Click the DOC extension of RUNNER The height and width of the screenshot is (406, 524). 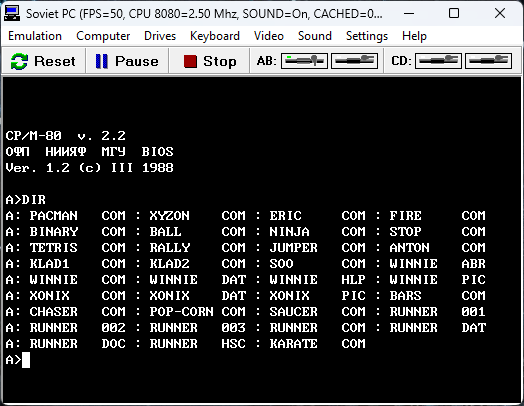[113, 344]
